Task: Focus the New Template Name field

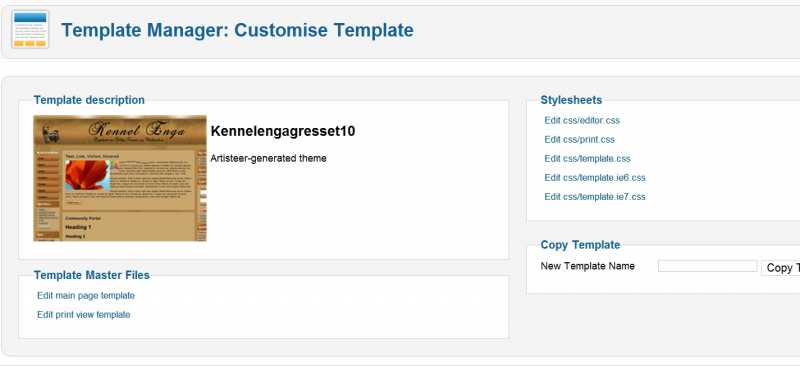Action: tap(707, 266)
